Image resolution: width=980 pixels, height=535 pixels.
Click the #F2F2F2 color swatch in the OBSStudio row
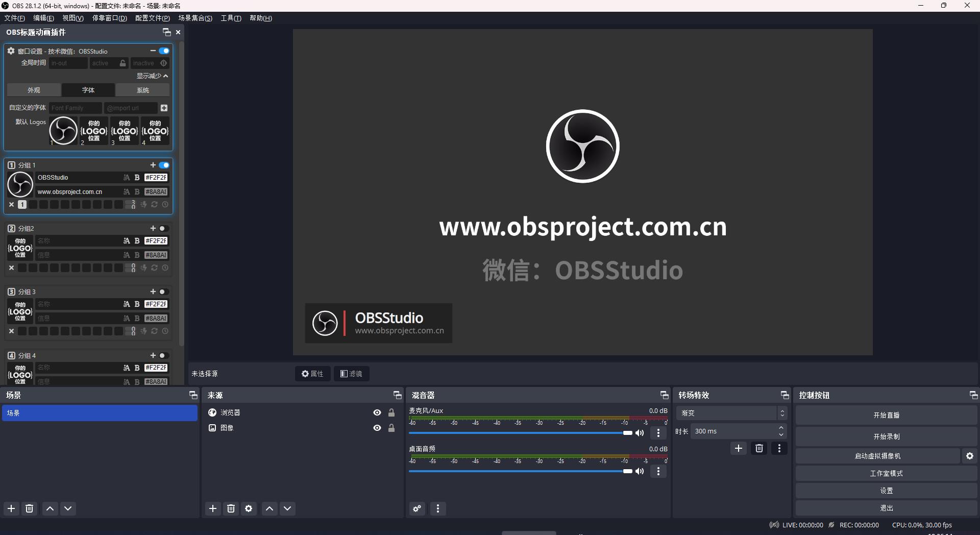(156, 178)
